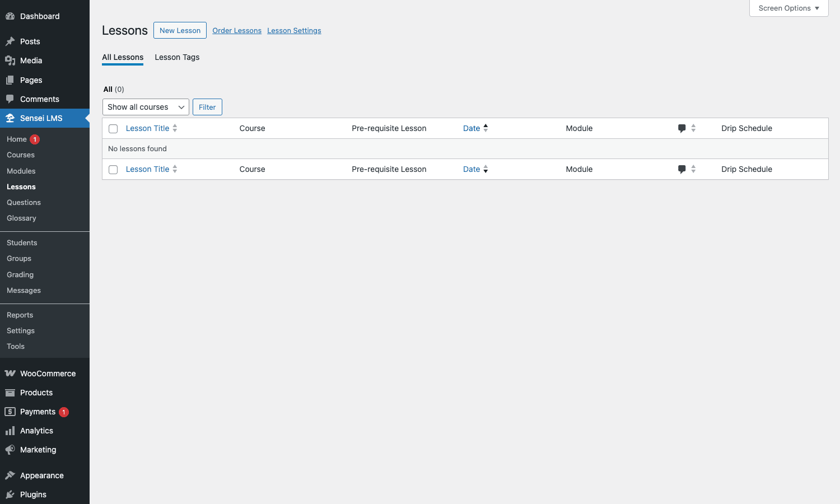The image size is (840, 504).
Task: Click the New Lesson button
Action: (x=180, y=30)
